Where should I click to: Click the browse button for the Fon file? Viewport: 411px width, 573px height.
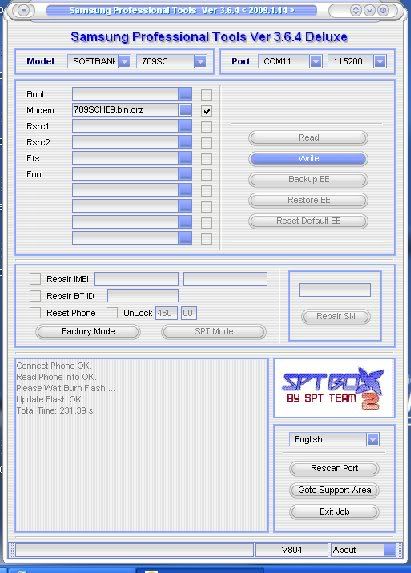[185, 174]
